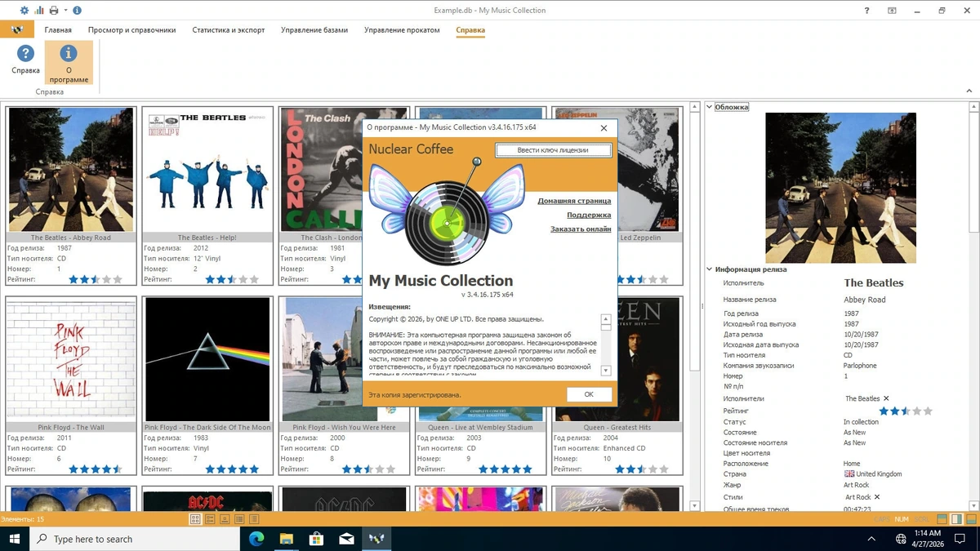This screenshot has height=551, width=980.
Task: Switch to second view mode icon with details
Action: pos(210,519)
